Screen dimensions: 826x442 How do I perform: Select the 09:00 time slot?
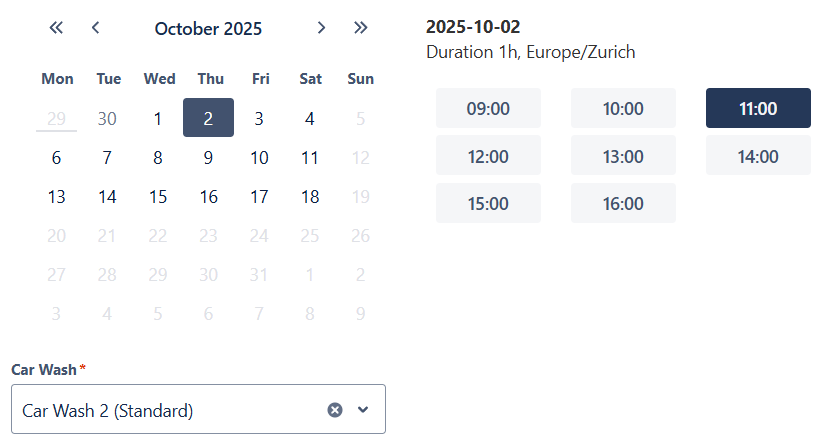(488, 108)
